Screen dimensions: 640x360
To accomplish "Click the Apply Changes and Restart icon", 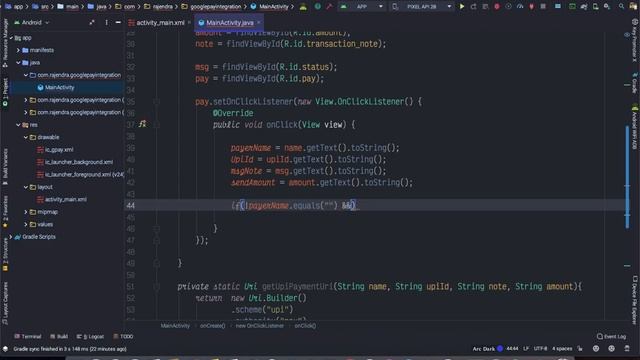I will click(473, 7).
